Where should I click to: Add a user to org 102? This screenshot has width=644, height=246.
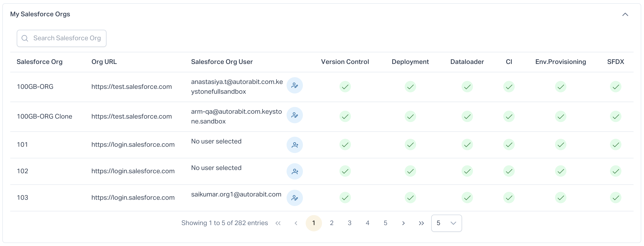(x=294, y=171)
